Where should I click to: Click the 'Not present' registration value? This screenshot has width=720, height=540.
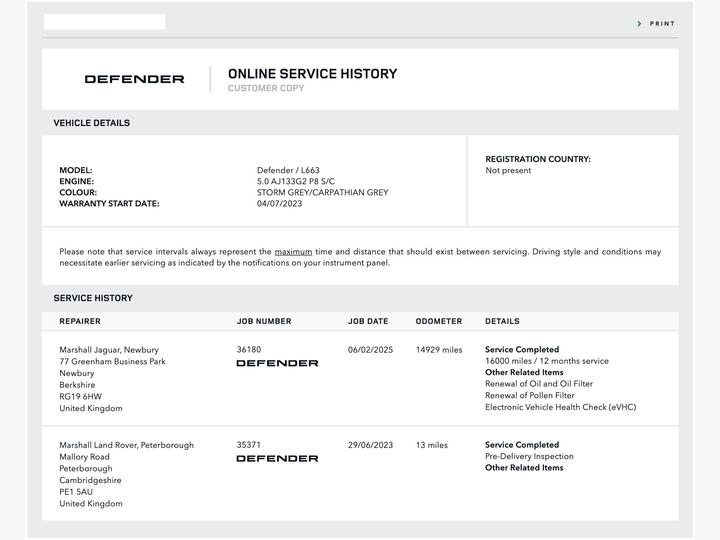508,170
